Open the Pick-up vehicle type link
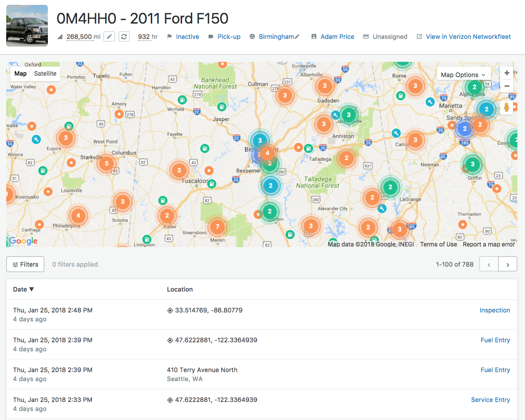Viewport: 525px width, 420px height. coord(229,37)
